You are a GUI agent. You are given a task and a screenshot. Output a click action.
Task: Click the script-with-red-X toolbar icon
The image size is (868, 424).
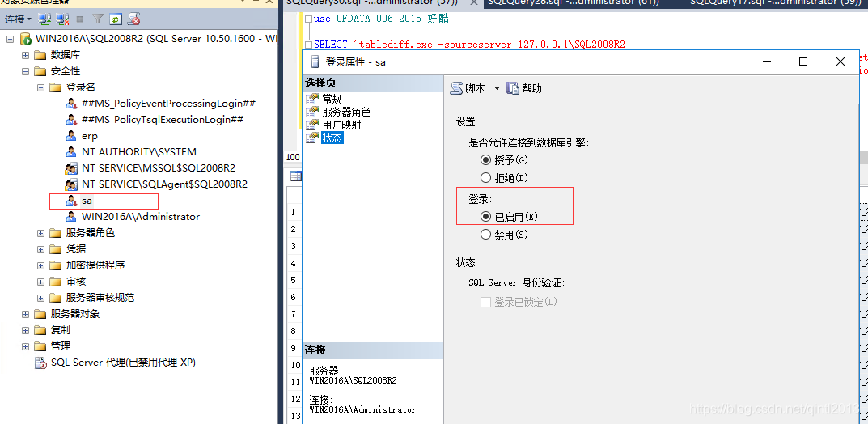point(133,19)
